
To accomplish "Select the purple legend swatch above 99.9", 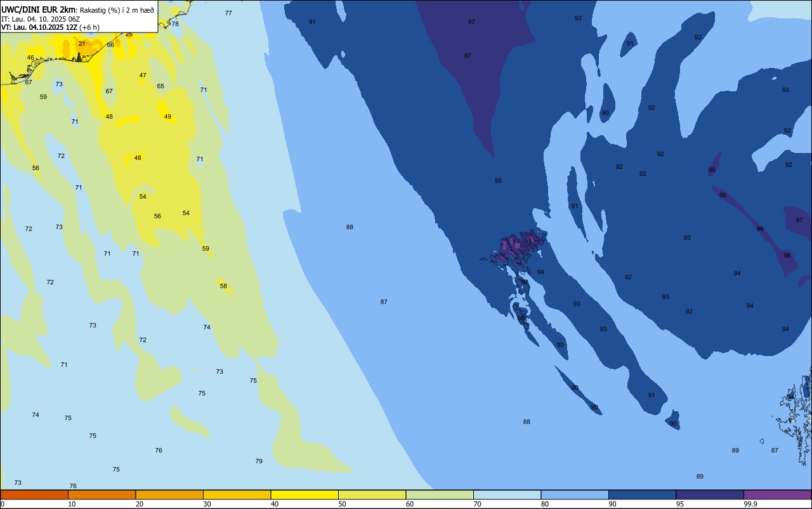I will (x=777, y=494).
